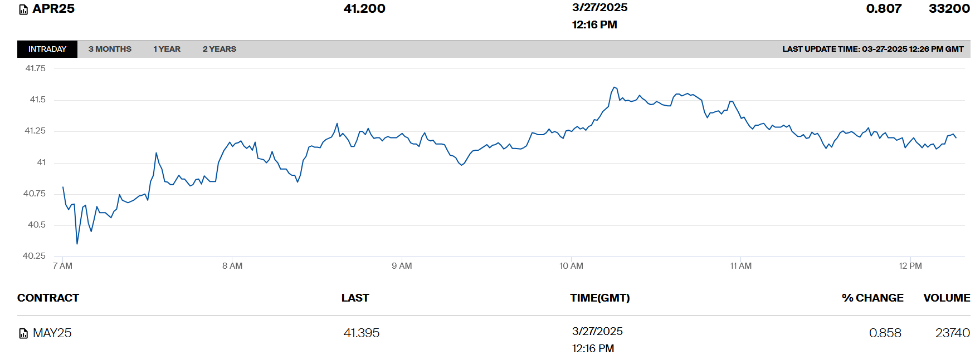The image size is (980, 355).
Task: Click the 12 PM x-axis label
Action: pos(910,266)
